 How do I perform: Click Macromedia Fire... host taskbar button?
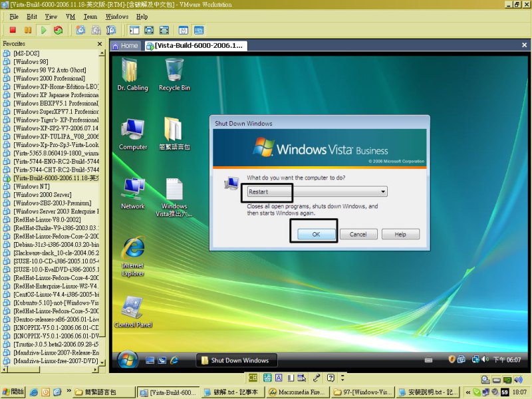click(297, 392)
